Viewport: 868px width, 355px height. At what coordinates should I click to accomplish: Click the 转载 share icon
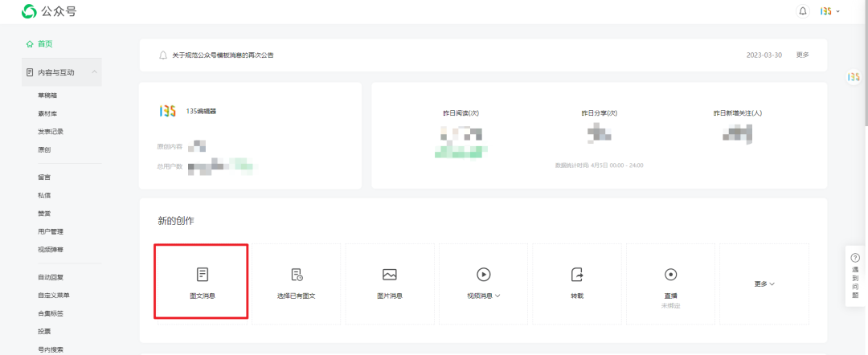[x=577, y=275]
